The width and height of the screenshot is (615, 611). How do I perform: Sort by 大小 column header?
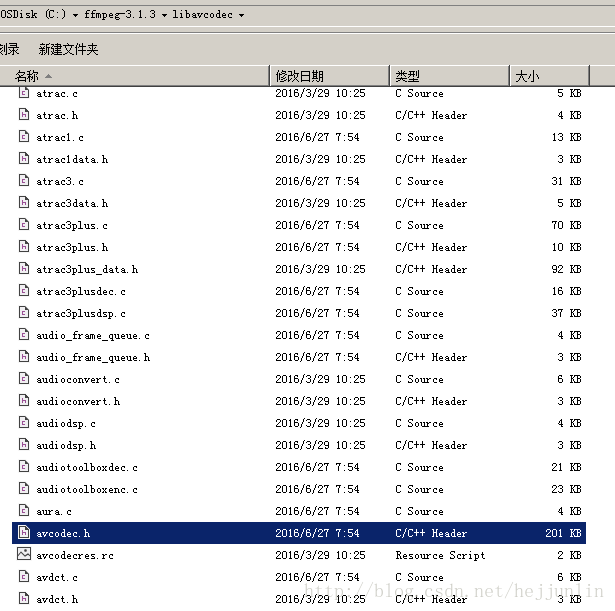click(549, 76)
